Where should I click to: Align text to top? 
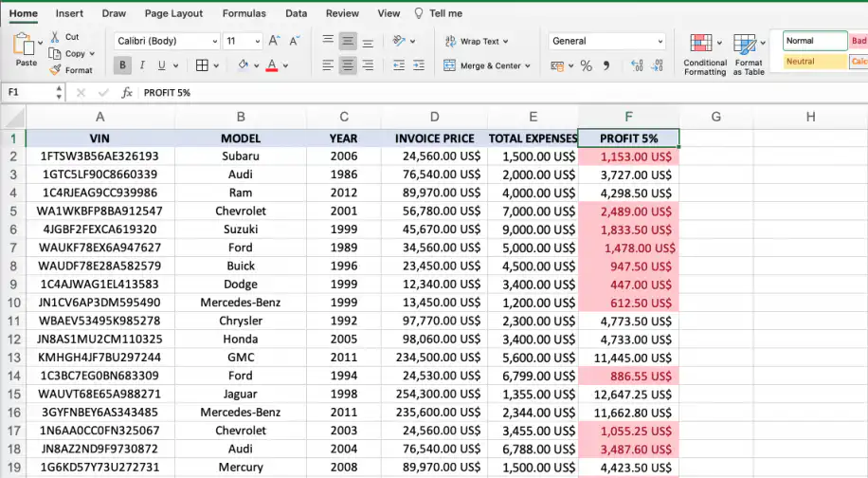pos(328,41)
